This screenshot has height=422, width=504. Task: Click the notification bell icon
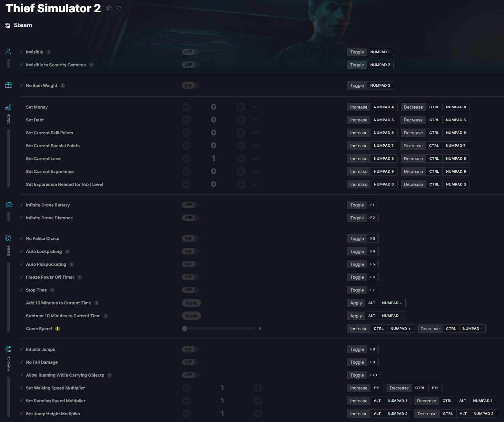tap(119, 8)
